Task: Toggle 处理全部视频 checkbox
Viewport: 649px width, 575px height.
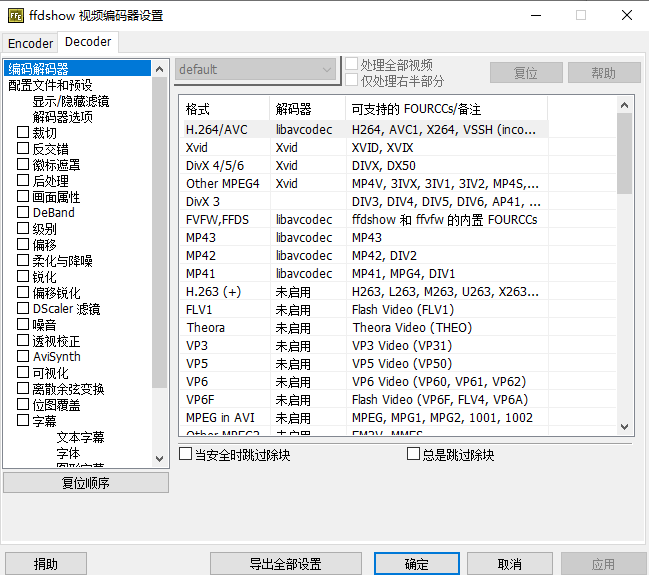Action: (x=351, y=64)
